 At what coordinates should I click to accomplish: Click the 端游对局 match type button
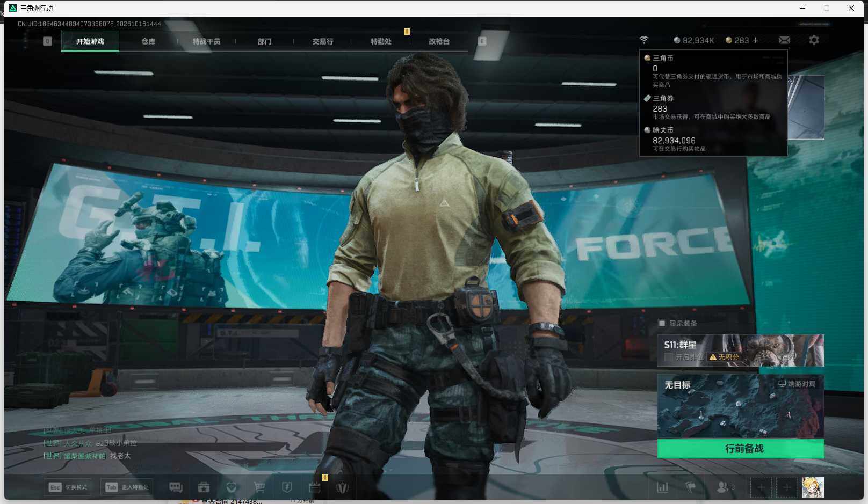pyautogui.click(x=797, y=384)
